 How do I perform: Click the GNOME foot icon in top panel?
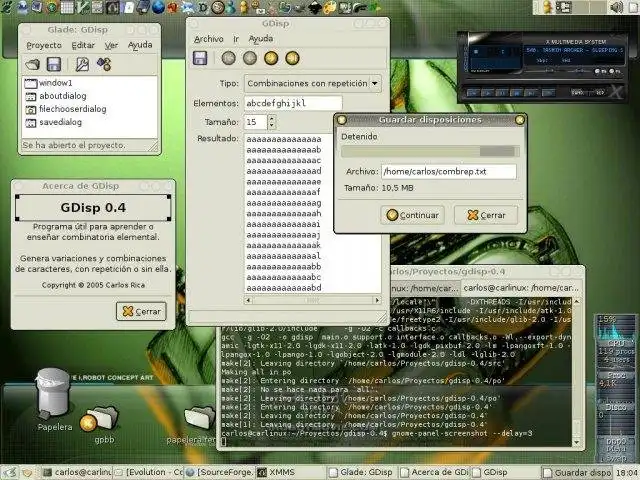click(7, 7)
